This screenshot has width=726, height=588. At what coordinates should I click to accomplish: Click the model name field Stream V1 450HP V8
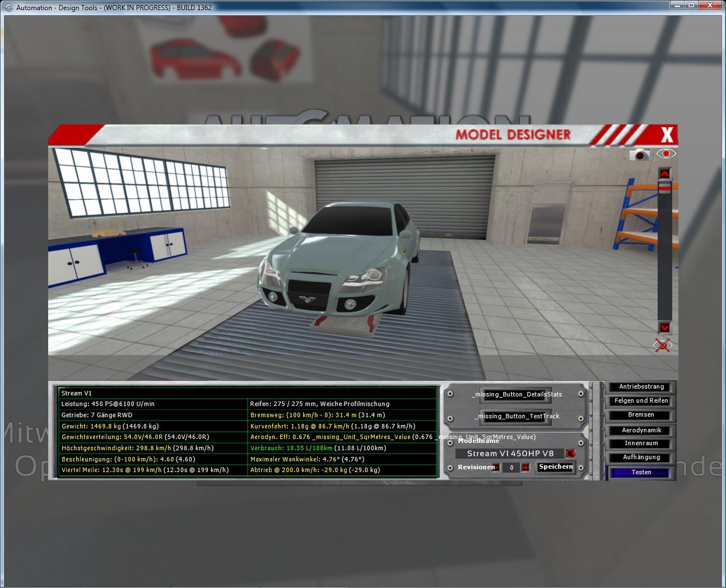coord(510,454)
